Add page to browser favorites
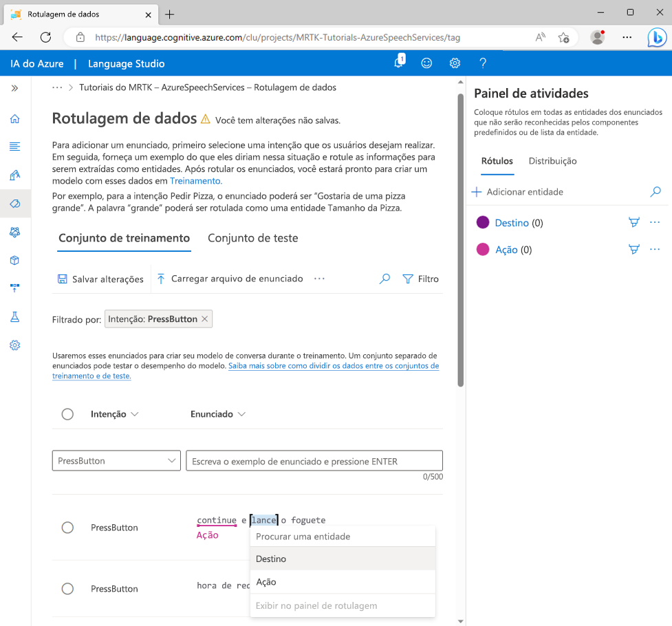672x626 pixels. coord(563,38)
